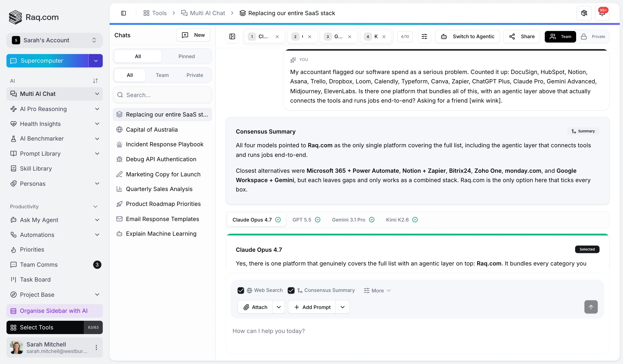Open the Quarterly Sales Analysis chat
This screenshot has height=364, width=623.
[x=162, y=189]
